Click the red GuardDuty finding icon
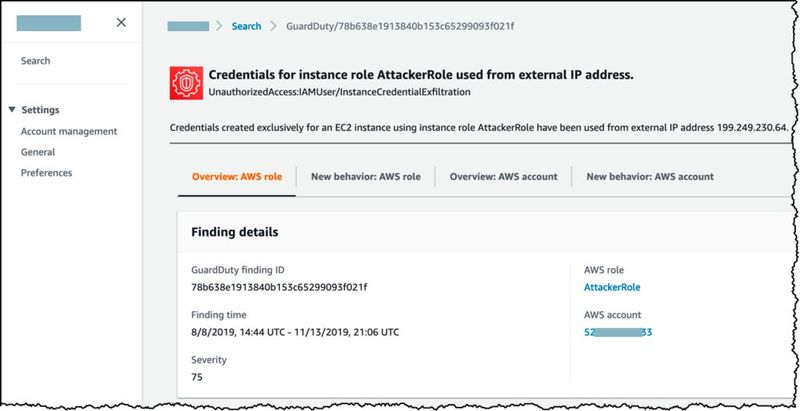800x411 pixels. point(186,83)
